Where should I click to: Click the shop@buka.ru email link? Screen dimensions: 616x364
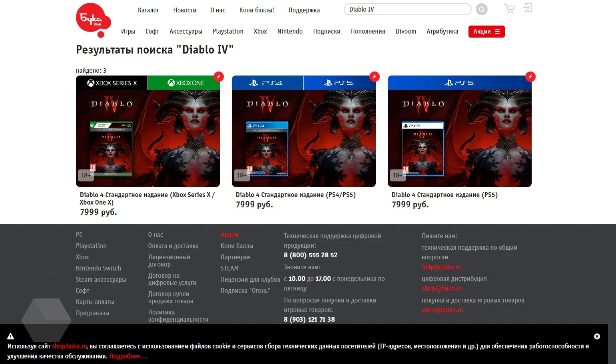[x=442, y=288]
